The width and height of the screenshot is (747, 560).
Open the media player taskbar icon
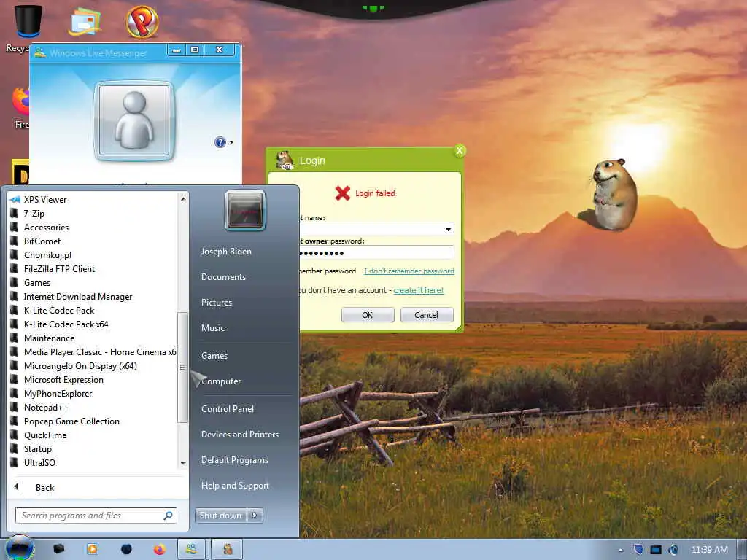point(93,549)
